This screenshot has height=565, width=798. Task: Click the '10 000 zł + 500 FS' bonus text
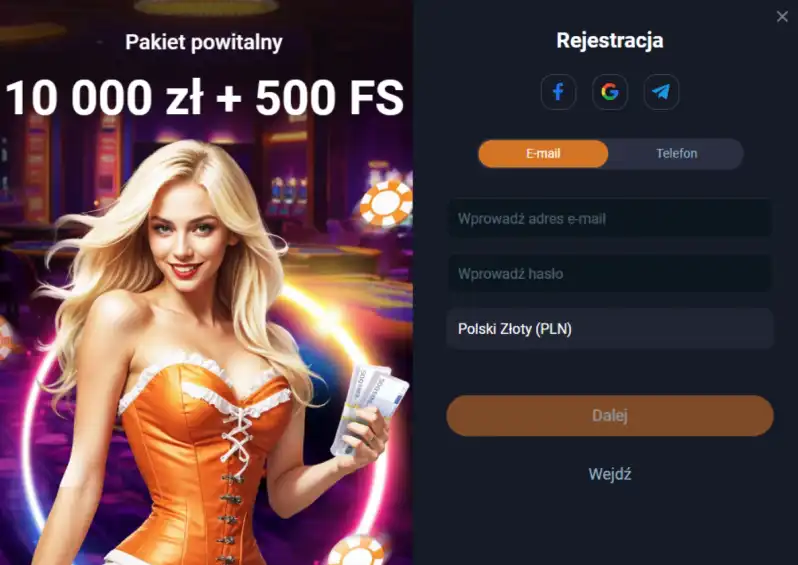(205, 97)
